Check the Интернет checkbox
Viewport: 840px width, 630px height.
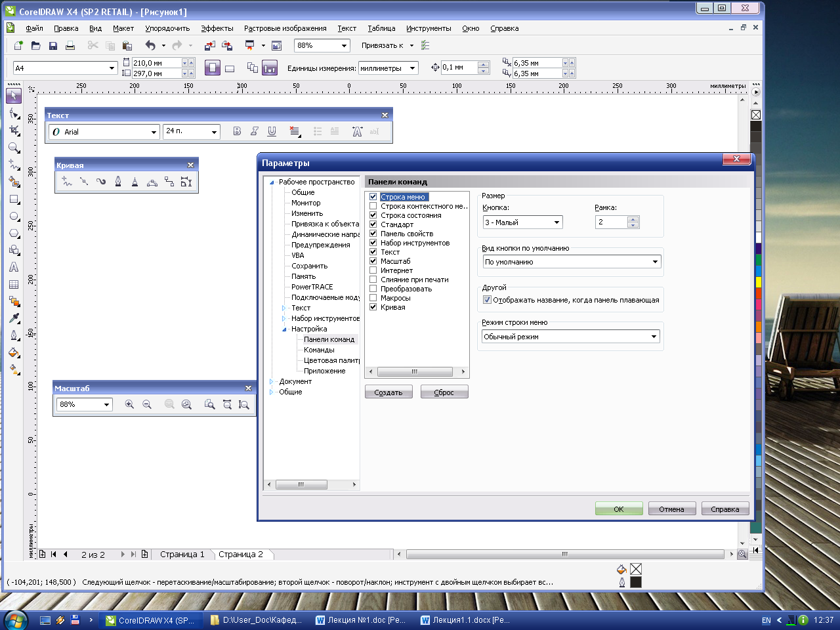coord(373,270)
